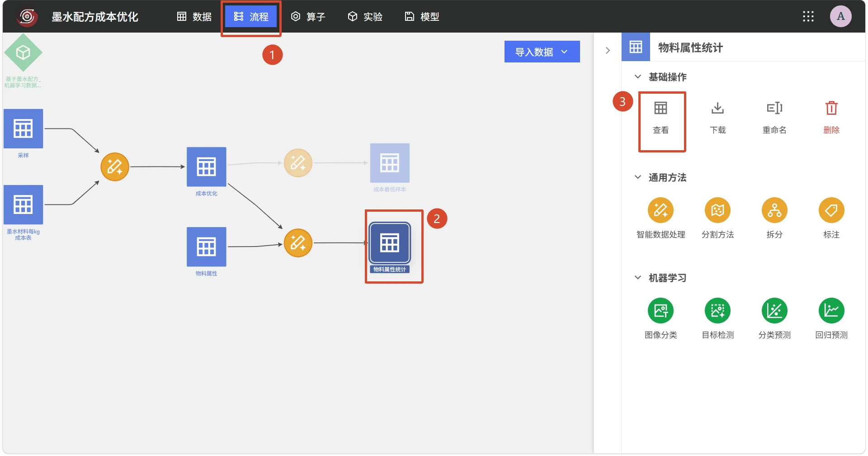Open the user avatar A menu
This screenshot has width=868, height=456.
[841, 16]
